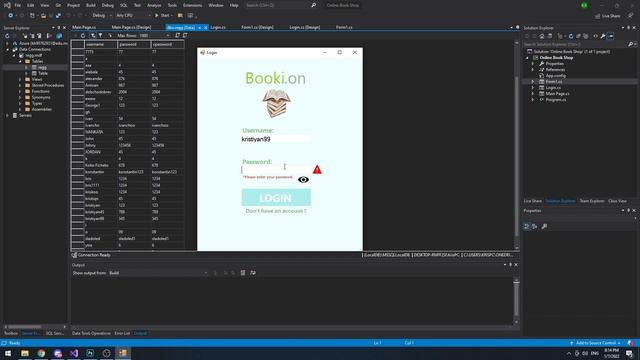Switch to the Login.cs tab
Image resolution: width=640 pixels, height=360 pixels.
pyautogui.click(x=218, y=27)
